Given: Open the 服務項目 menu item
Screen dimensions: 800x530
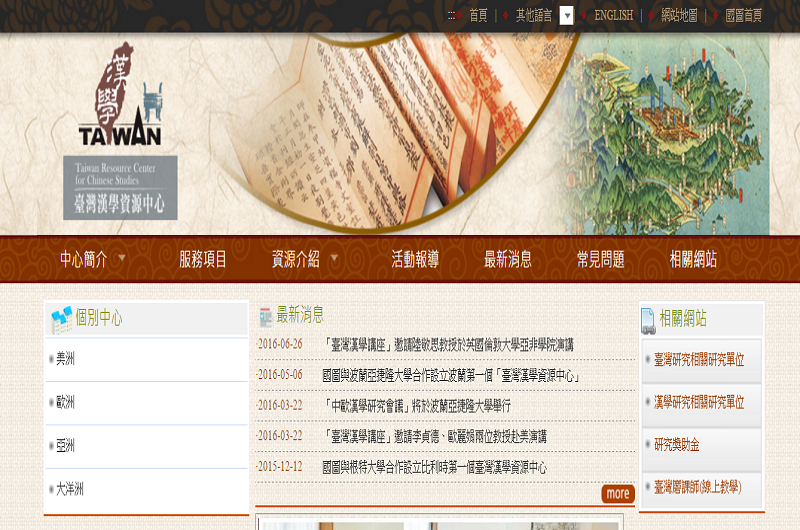Looking at the screenshot, I should (x=203, y=259).
